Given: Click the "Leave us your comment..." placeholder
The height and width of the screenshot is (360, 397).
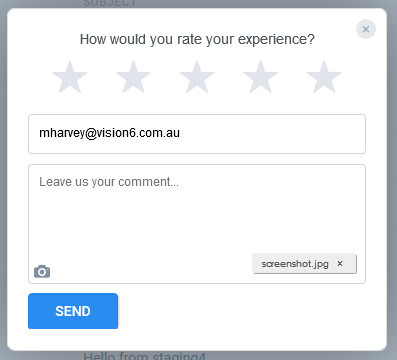Looking at the screenshot, I should 109,182.
